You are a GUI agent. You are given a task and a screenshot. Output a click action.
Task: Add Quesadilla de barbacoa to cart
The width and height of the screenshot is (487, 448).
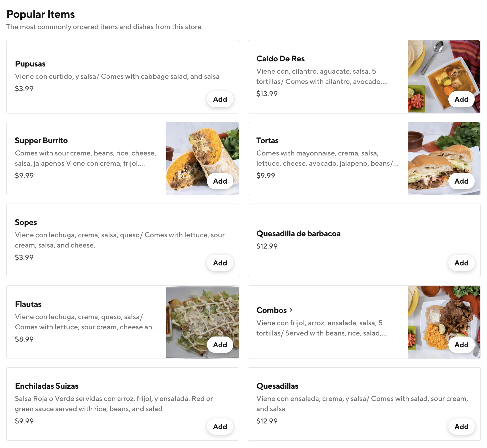tap(461, 263)
